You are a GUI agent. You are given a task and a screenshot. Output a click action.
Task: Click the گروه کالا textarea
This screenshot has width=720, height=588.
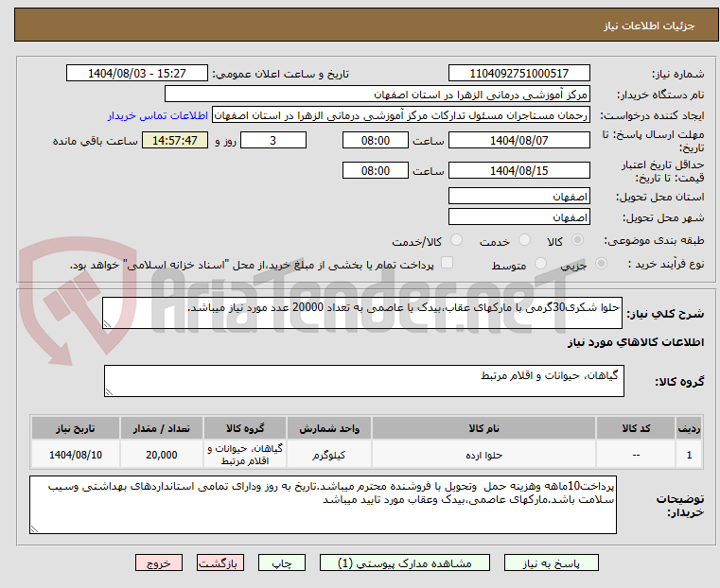[x=363, y=381]
